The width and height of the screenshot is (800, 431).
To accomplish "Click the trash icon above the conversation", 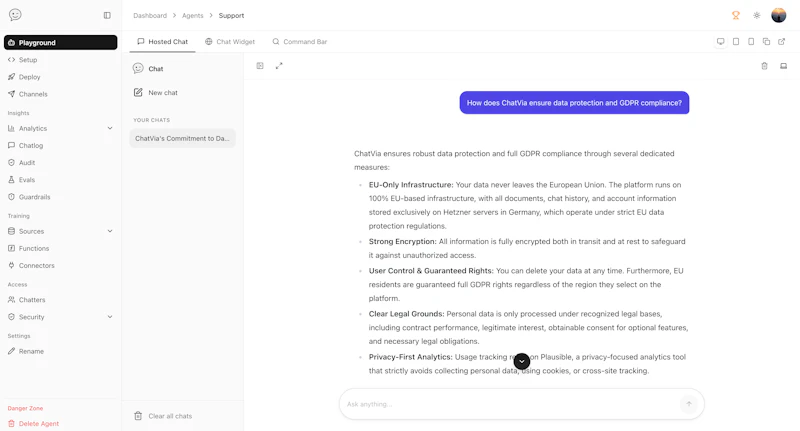I will [x=764, y=66].
